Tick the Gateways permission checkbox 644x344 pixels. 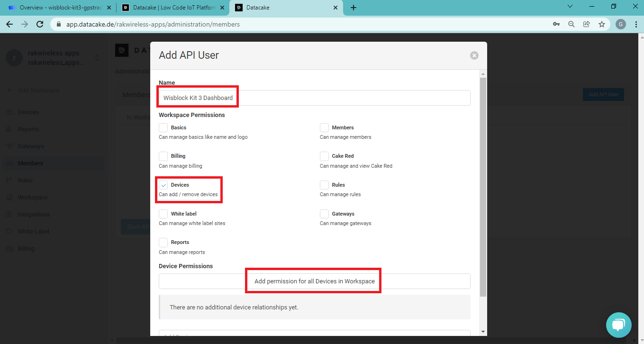(x=324, y=214)
